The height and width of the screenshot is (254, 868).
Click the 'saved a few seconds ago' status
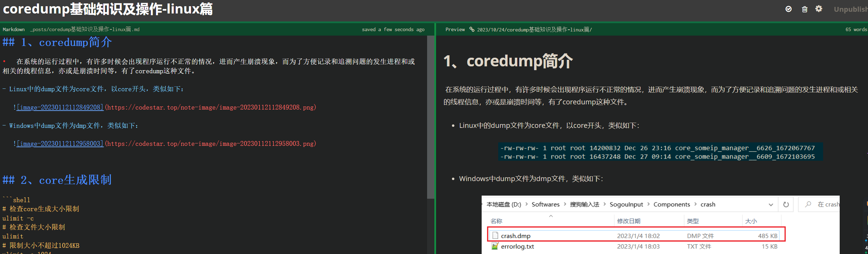point(393,30)
